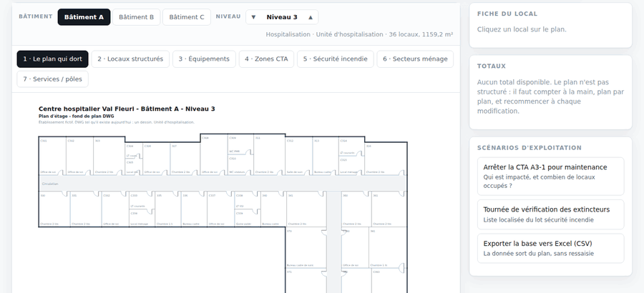Click the Niveau 3 level label

coord(282,17)
